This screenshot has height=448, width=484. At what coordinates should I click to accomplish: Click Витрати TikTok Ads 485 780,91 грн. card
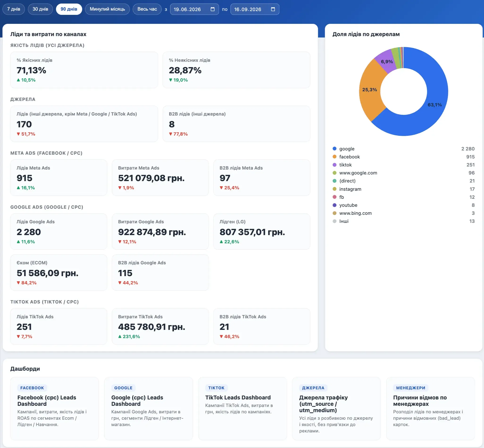(x=160, y=326)
